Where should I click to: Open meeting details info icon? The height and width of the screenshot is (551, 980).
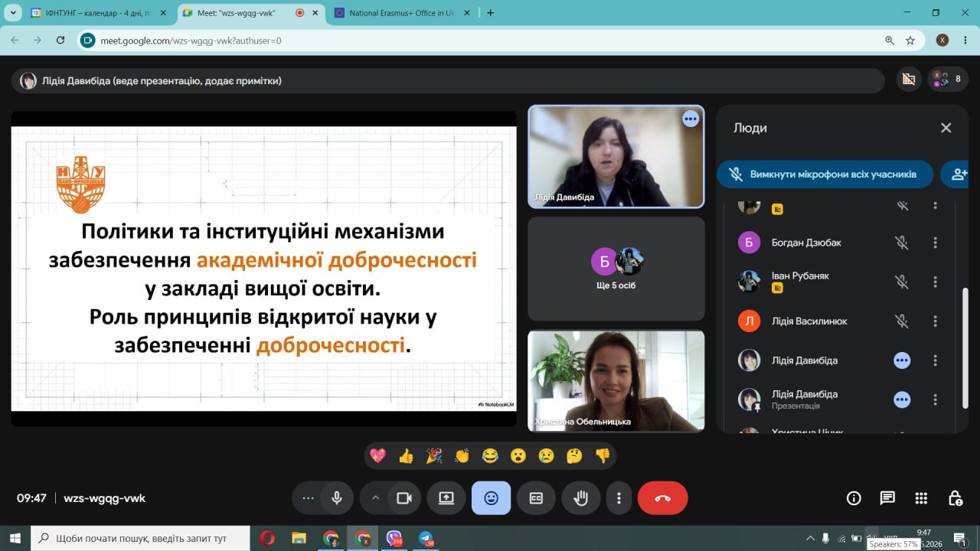[x=854, y=498]
